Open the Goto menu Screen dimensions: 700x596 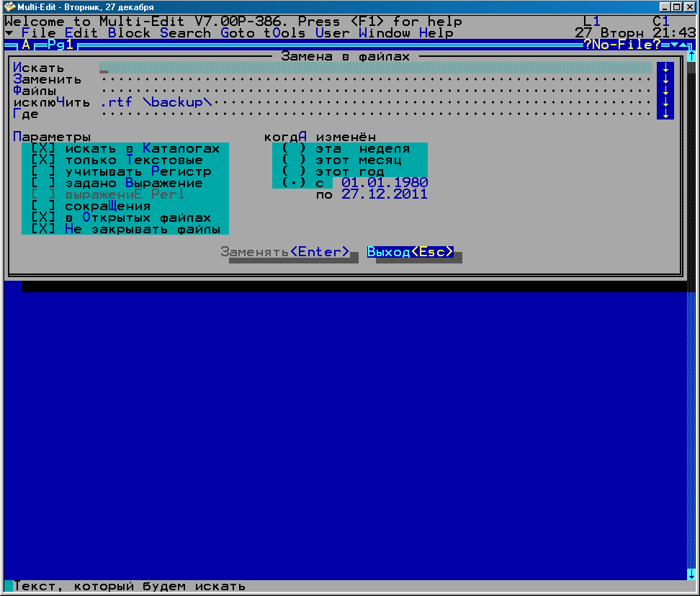pyautogui.click(x=238, y=33)
